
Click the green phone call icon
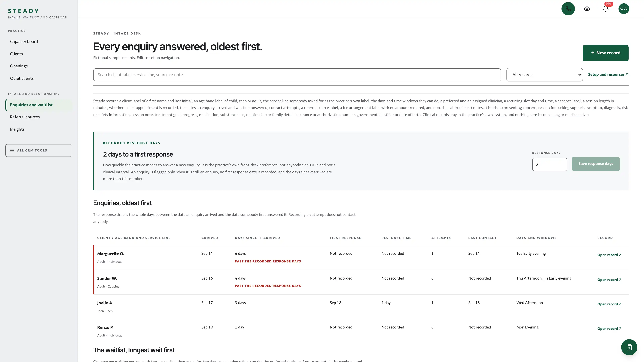(568, 9)
